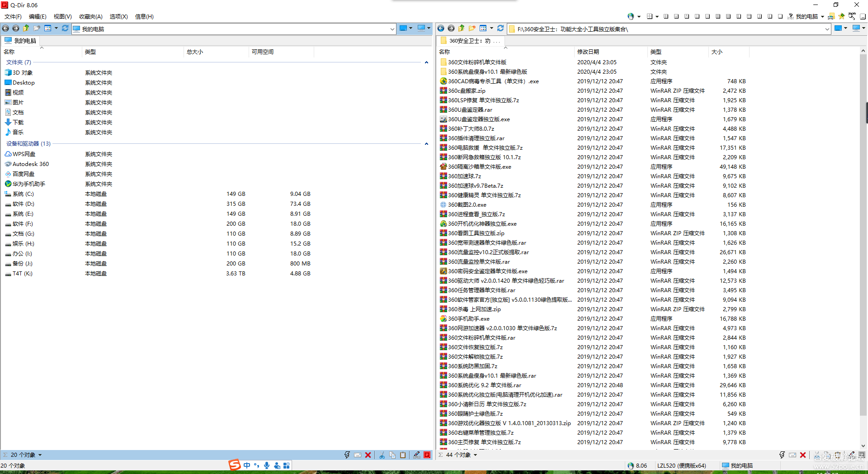Open the left address bar dropdown
This screenshot has height=474, width=868.
coord(392,29)
